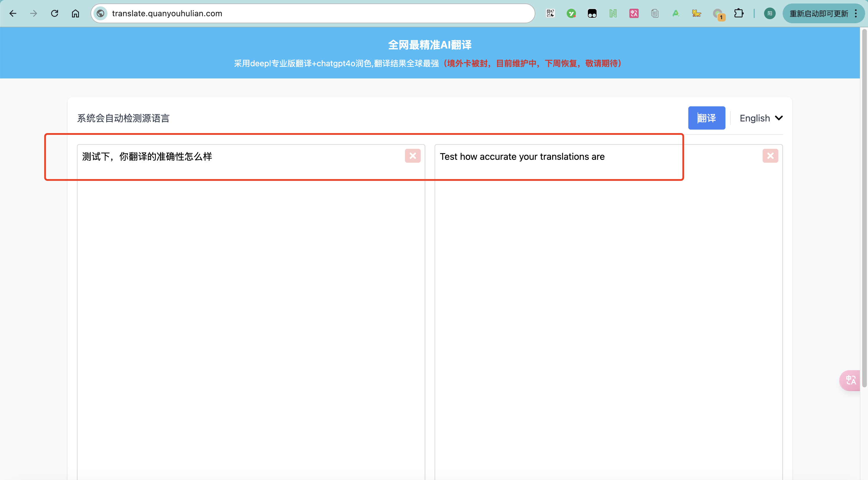Go forward to the next page

[x=33, y=13]
